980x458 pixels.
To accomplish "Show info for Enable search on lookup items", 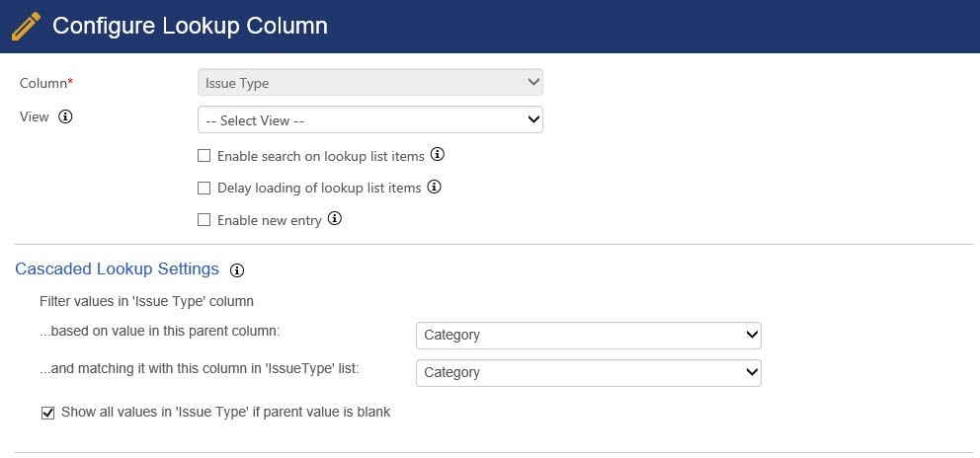I will coord(438,154).
